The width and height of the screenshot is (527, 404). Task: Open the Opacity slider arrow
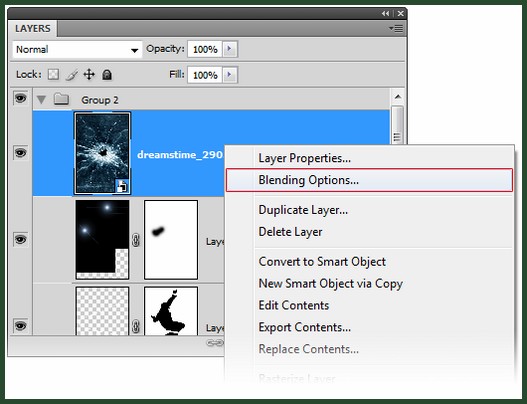[x=230, y=49]
